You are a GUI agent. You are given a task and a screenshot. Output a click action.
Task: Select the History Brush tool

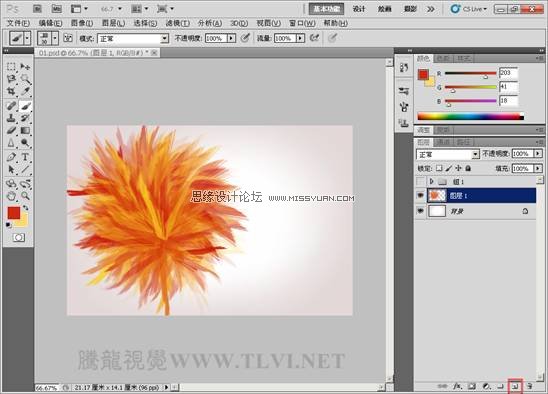click(x=25, y=118)
